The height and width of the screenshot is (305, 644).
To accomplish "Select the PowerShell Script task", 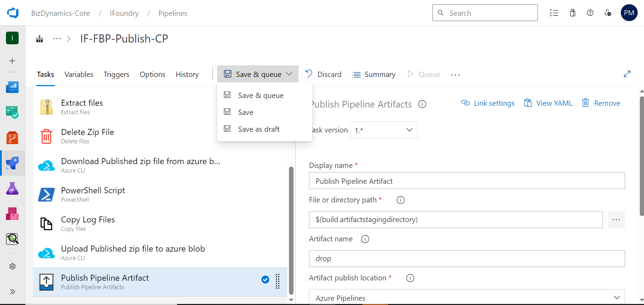I will coord(160,194).
